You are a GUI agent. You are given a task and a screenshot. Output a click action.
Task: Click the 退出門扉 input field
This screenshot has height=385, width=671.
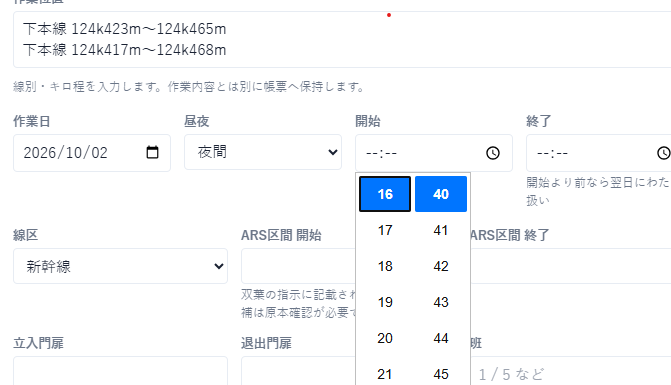pyautogui.click(x=298, y=371)
